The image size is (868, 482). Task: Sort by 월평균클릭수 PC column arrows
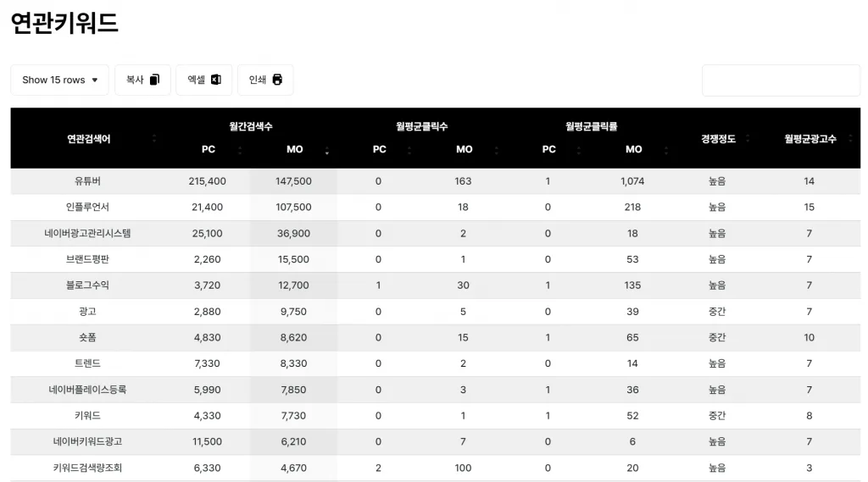click(409, 150)
